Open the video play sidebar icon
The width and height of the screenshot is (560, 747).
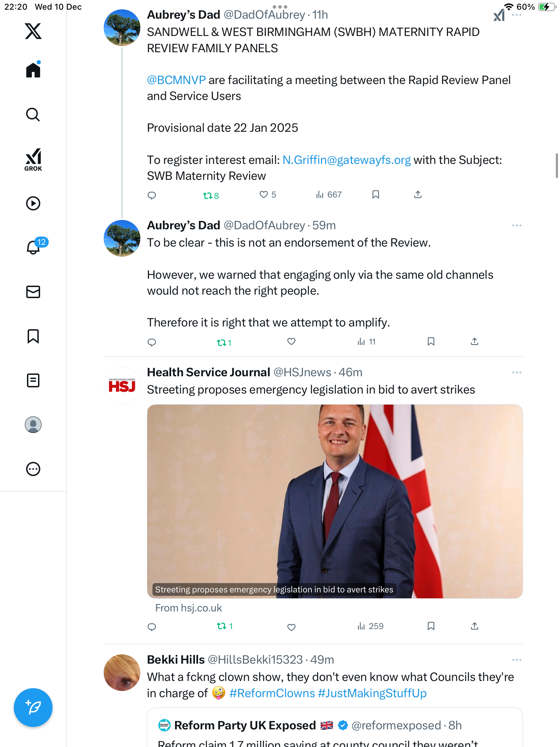[x=33, y=203]
